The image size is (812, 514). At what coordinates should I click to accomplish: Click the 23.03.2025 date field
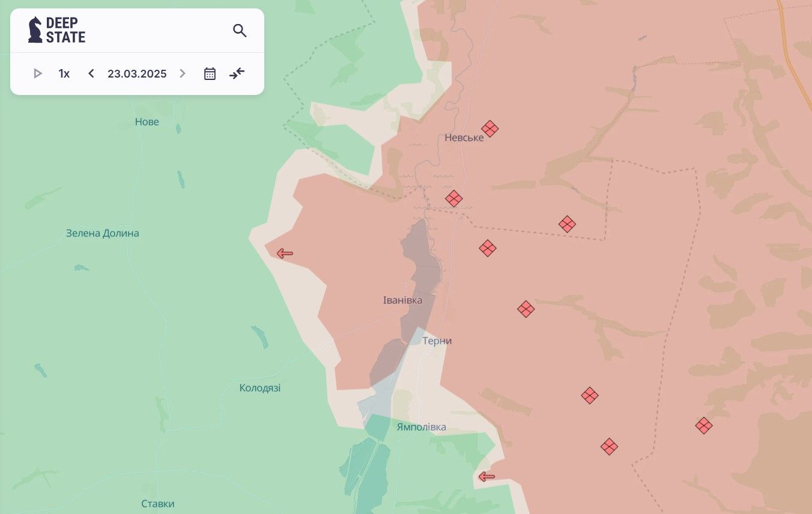point(137,74)
